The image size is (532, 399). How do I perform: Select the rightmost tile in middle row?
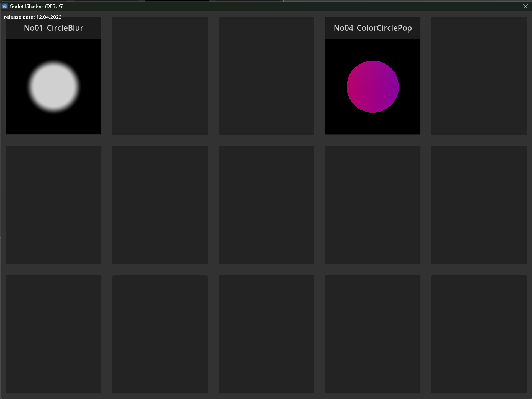479,205
